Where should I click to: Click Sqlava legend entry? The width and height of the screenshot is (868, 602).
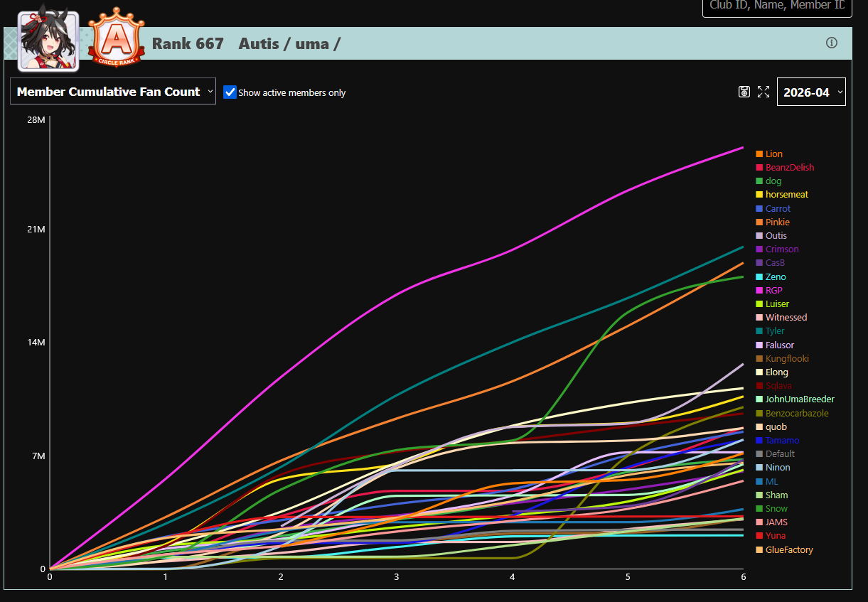click(773, 386)
